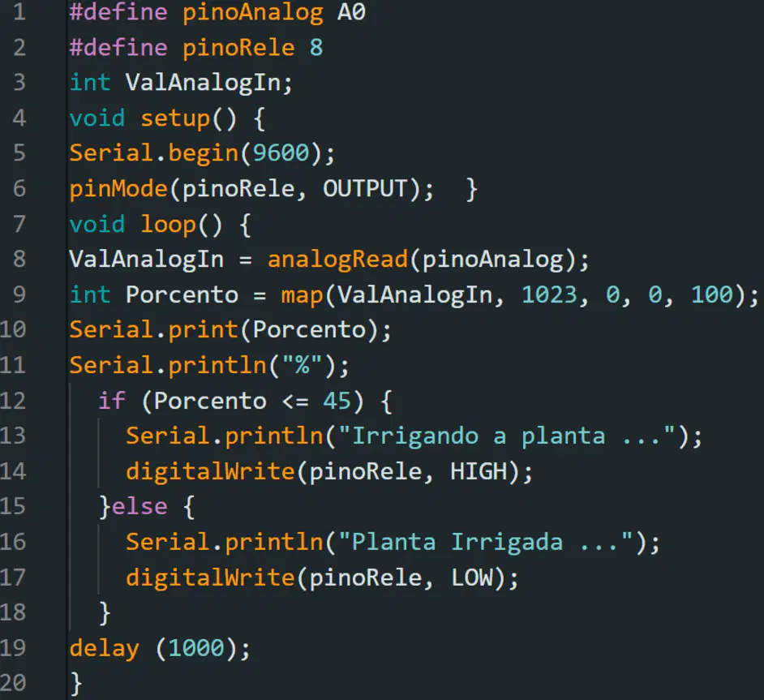Click line number 1 in the gutter
Image resolution: width=764 pixels, height=700 pixels.
[x=19, y=11]
